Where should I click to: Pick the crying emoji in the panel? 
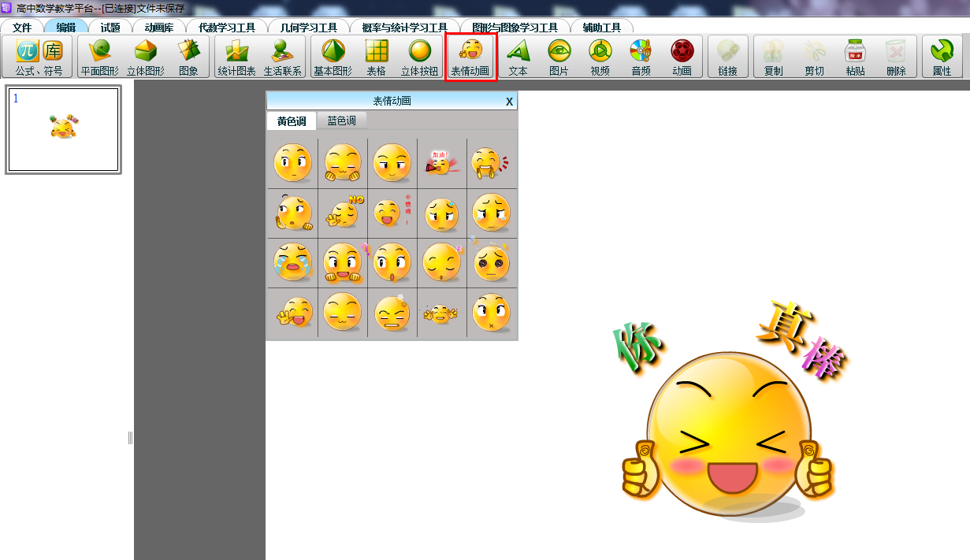point(292,262)
